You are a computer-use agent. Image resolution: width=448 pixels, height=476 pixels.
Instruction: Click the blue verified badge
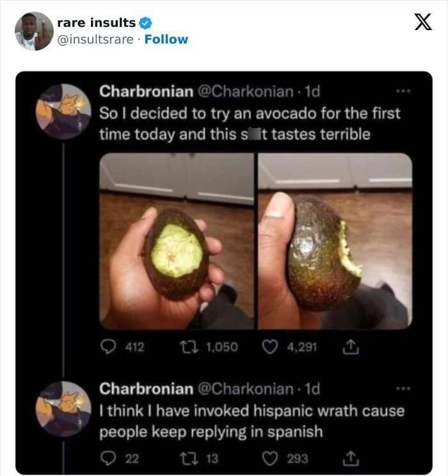coord(146,23)
